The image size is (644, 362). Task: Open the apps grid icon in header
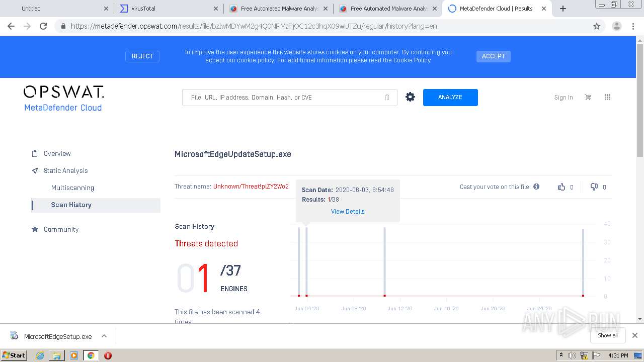tap(607, 97)
